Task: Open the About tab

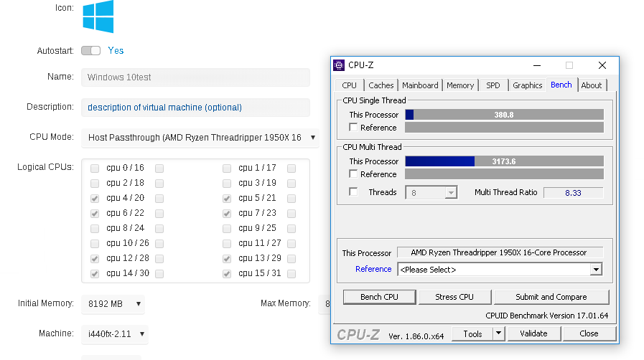Action: [x=591, y=85]
